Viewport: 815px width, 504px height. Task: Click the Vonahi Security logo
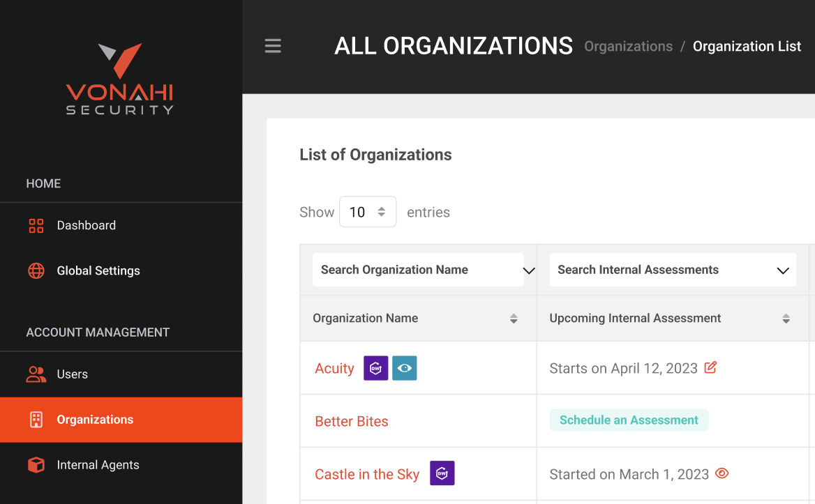pyautogui.click(x=120, y=79)
